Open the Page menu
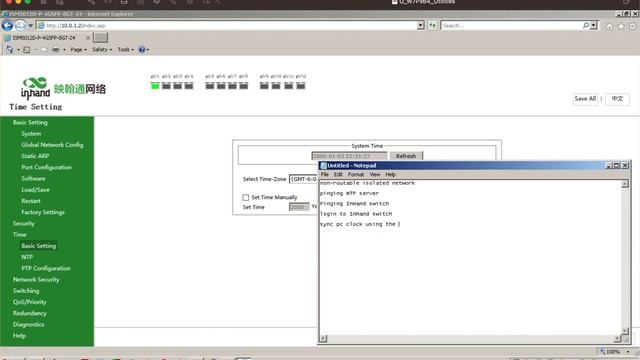 (78, 49)
